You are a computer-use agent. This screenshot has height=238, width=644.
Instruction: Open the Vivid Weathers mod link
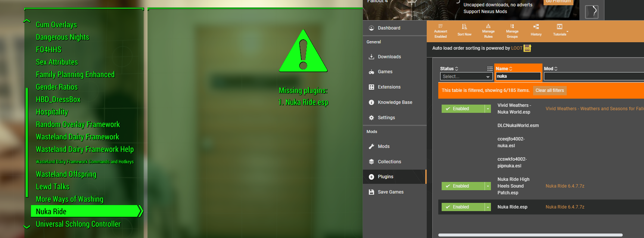coord(594,109)
